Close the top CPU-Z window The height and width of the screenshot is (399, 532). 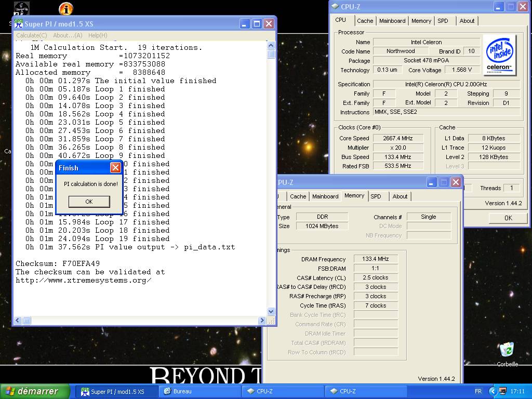523,6
